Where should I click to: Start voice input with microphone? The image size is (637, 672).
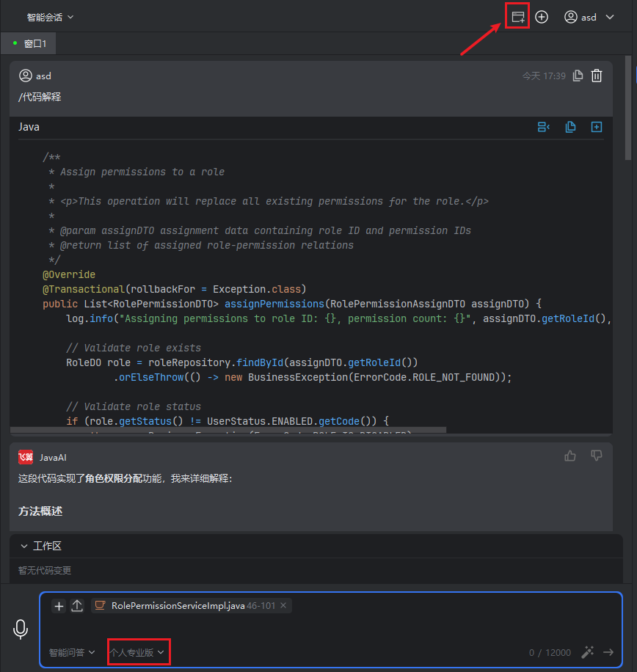[21, 629]
